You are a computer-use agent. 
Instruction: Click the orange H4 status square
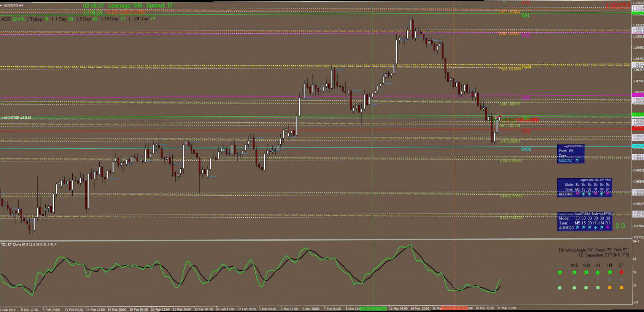(x=610, y=288)
